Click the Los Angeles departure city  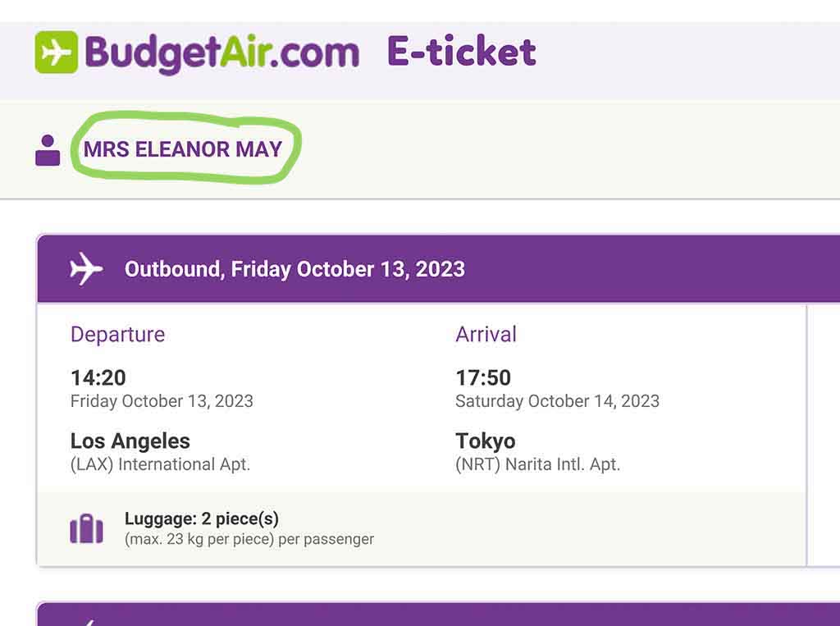130,441
